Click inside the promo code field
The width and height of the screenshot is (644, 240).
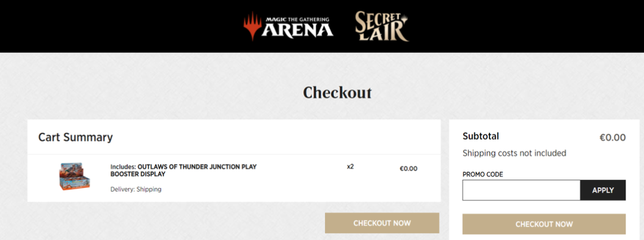[x=521, y=190]
